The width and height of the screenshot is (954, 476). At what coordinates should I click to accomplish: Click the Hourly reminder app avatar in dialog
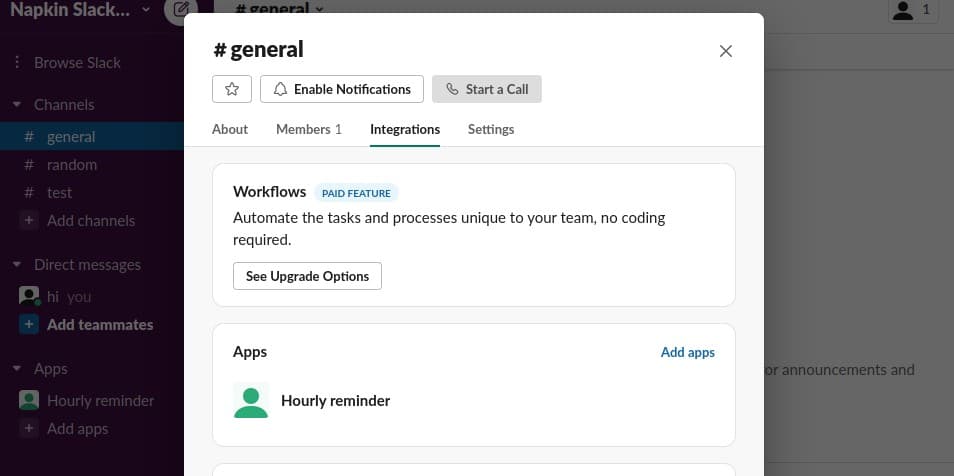251,401
